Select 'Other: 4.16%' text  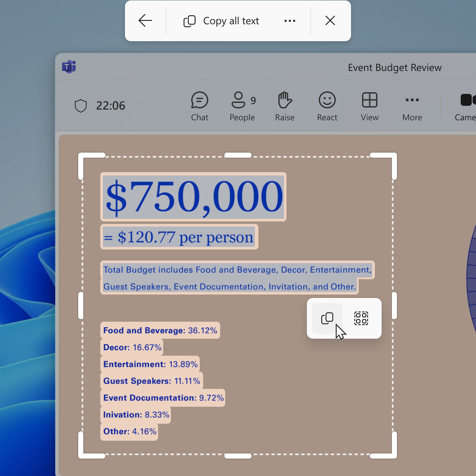129,431
